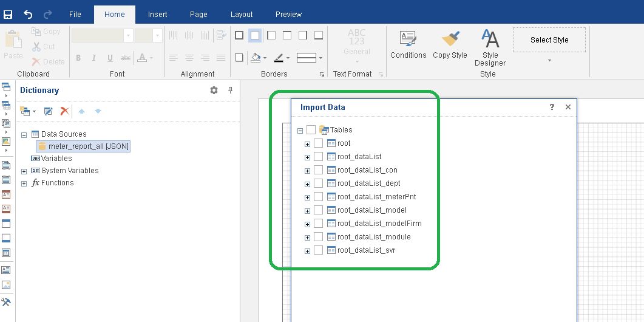Image resolution: width=644 pixels, height=322 pixels.
Task: Toggle Bold formatting
Action: [x=78, y=58]
